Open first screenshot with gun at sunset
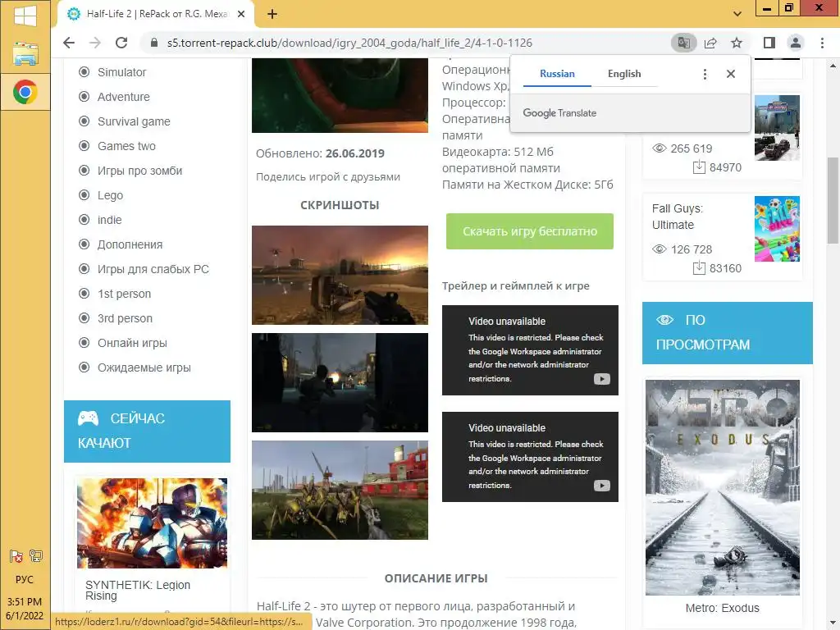The width and height of the screenshot is (840, 630). [340, 275]
